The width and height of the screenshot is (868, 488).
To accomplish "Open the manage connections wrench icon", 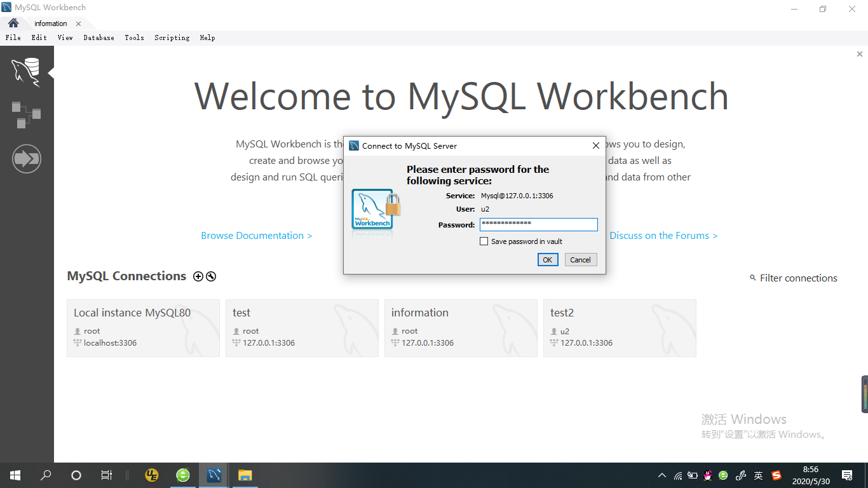I will 211,276.
